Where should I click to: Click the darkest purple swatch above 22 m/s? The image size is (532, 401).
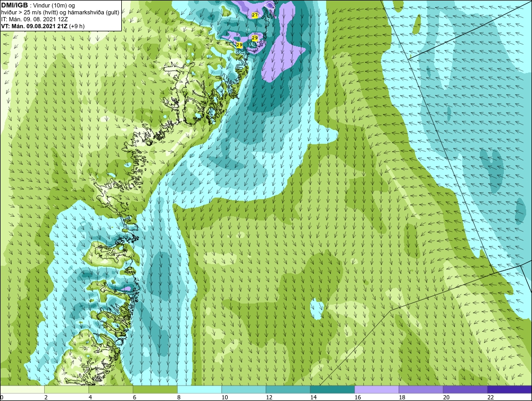[x=510, y=389]
